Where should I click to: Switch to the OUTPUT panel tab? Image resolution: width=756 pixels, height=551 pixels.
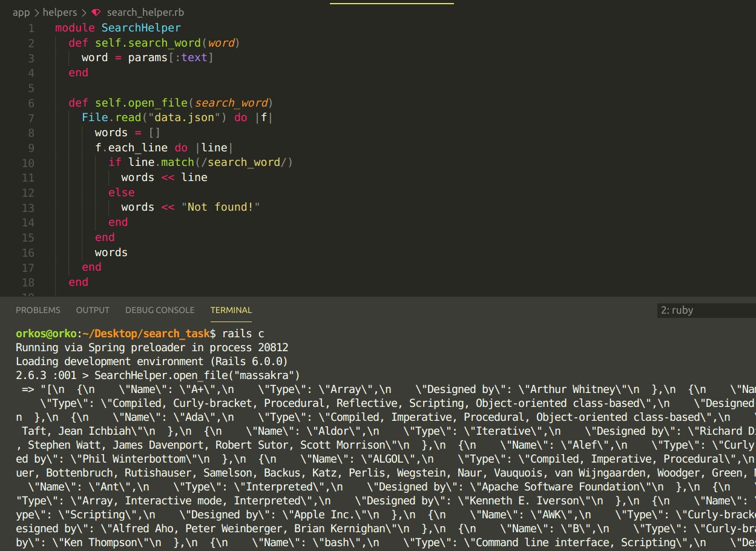pyautogui.click(x=93, y=310)
